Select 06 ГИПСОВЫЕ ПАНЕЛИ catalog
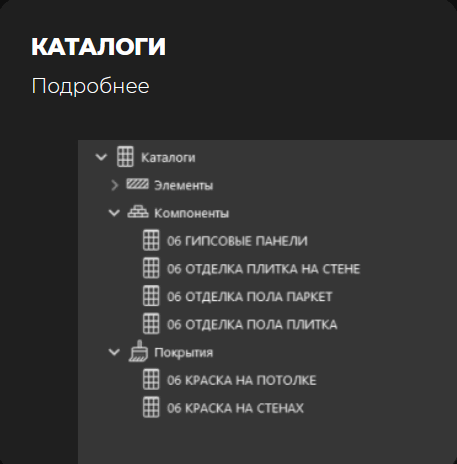Screen dimensions: 457x464 pyautogui.click(x=237, y=241)
